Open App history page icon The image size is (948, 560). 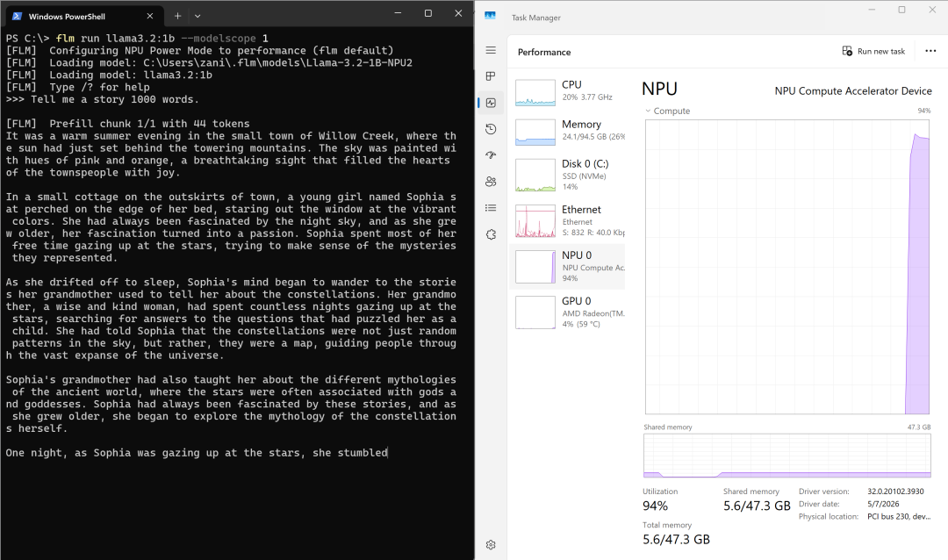tap(491, 129)
